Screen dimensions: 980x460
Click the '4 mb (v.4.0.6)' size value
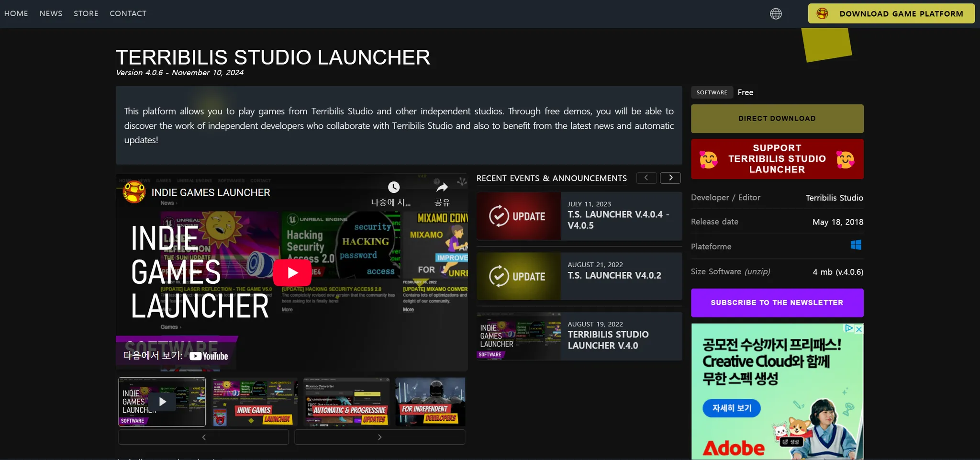click(x=838, y=272)
